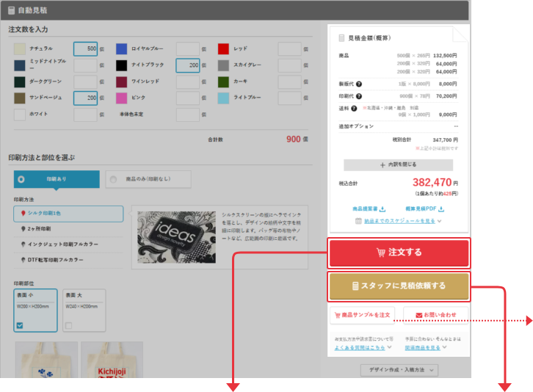
Task: Expand 納品までのスケジュールを見る
Action: pyautogui.click(x=398, y=220)
